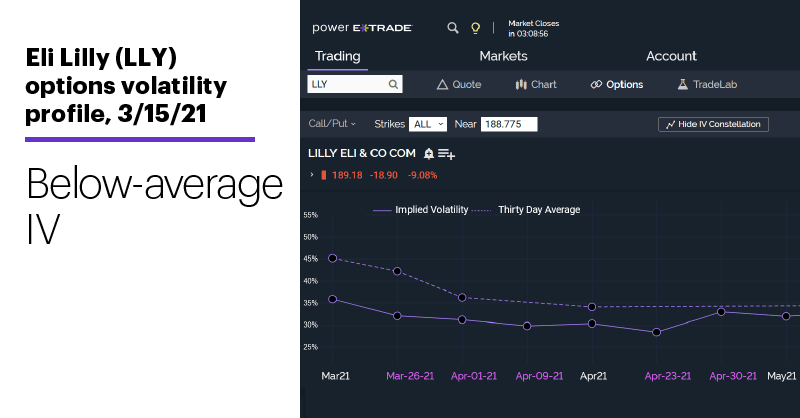This screenshot has width=800, height=418.
Task: Expand the LLY quote row chevron
Action: point(312,175)
